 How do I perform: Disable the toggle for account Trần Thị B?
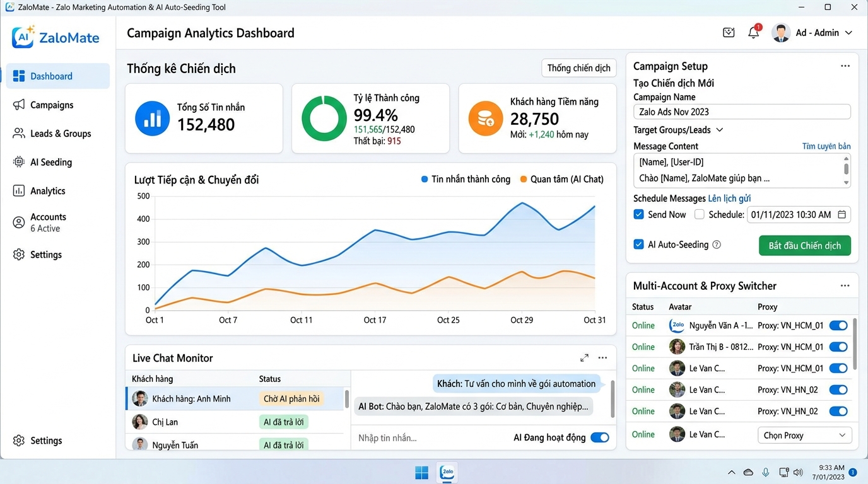[x=838, y=347]
